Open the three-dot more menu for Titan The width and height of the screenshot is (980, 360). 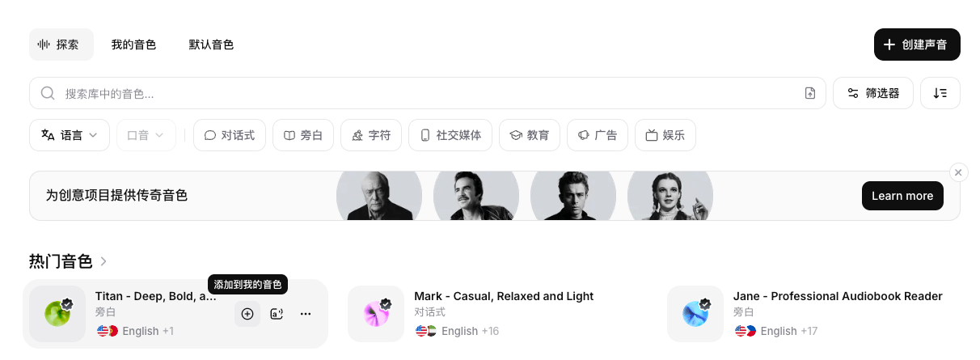click(306, 314)
